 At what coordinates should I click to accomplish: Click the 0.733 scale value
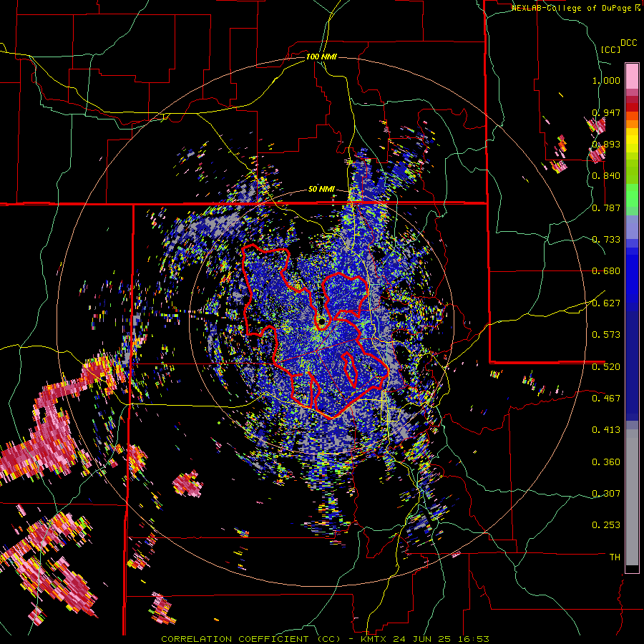coord(606,240)
